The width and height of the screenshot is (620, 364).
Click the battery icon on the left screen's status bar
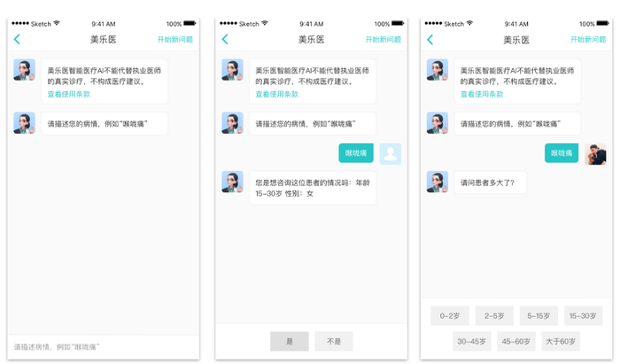pos(190,24)
